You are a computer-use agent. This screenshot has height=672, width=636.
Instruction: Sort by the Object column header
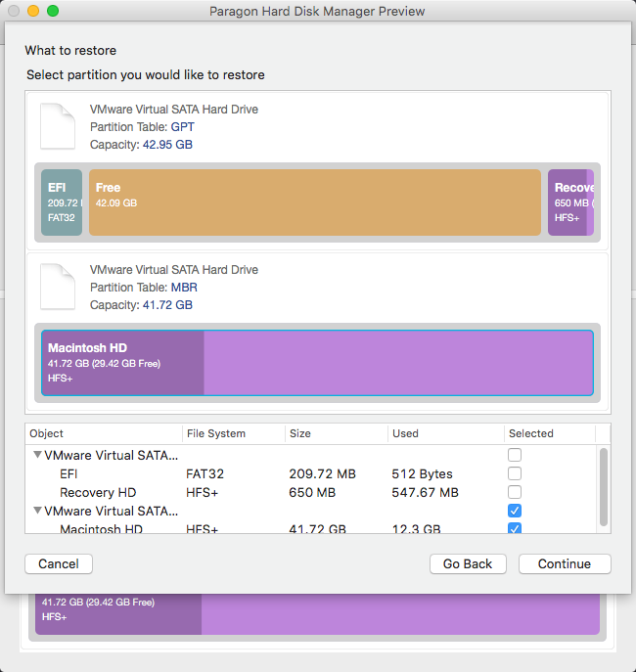point(104,433)
